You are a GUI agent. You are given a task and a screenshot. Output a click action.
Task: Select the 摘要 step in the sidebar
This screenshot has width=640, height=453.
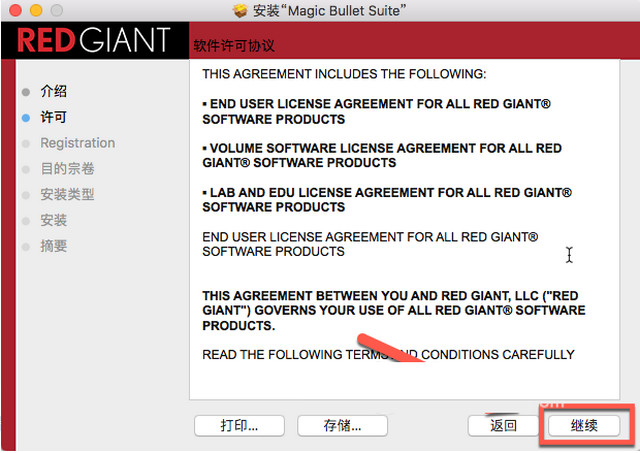coord(53,246)
